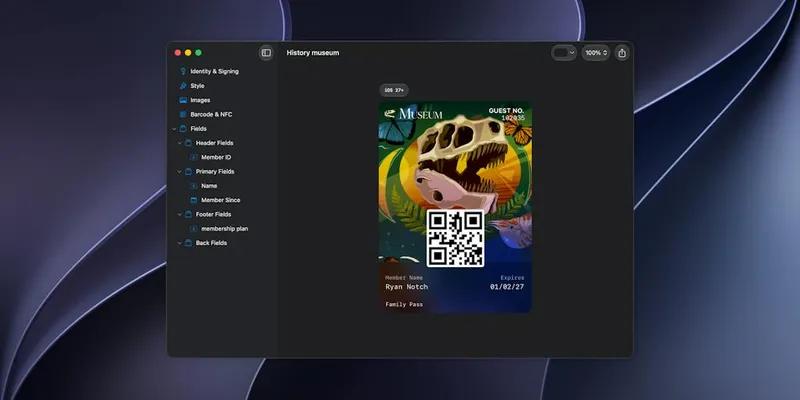
Task: Collapse the Footer Fields chevron
Action: 179,214
